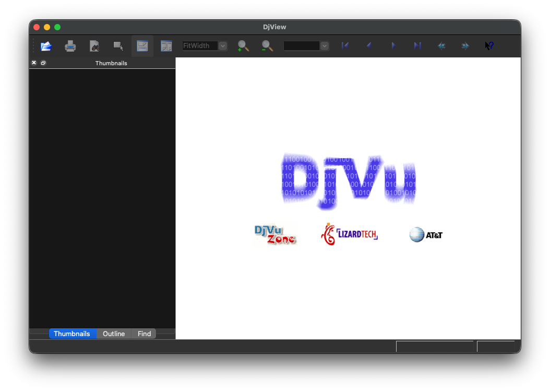Switch to the Find tab
The width and height of the screenshot is (550, 392).
[144, 334]
